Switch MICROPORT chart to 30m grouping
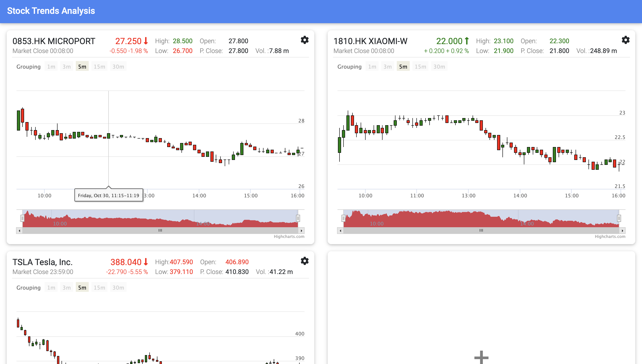Viewport: 642px width, 364px height. coord(118,67)
